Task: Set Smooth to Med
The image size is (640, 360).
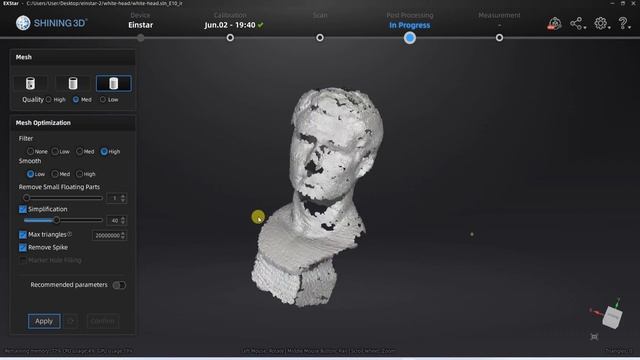Action: (55, 174)
